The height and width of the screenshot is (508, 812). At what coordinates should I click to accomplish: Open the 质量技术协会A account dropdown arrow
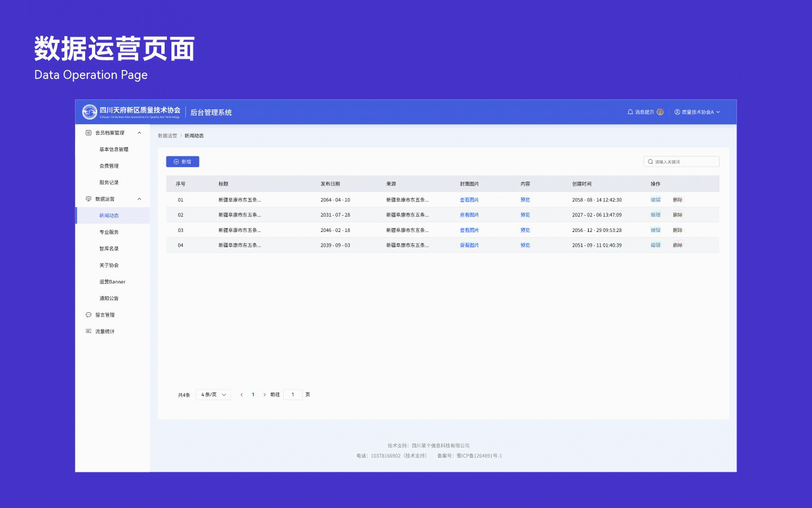tap(718, 112)
